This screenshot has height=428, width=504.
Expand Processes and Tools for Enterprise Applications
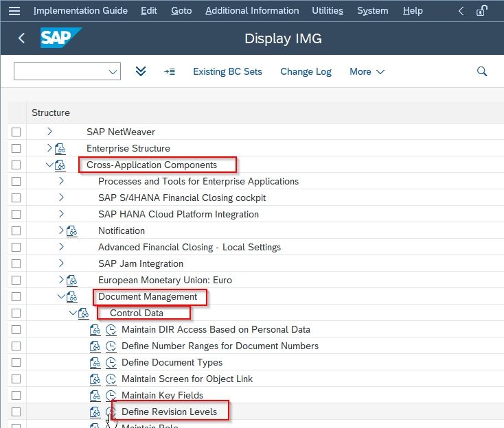tap(61, 181)
